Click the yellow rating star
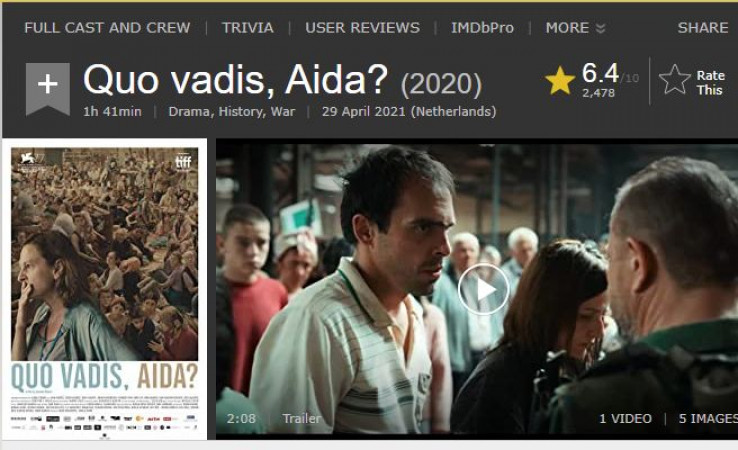Image resolution: width=738 pixels, height=450 pixels. [x=560, y=80]
